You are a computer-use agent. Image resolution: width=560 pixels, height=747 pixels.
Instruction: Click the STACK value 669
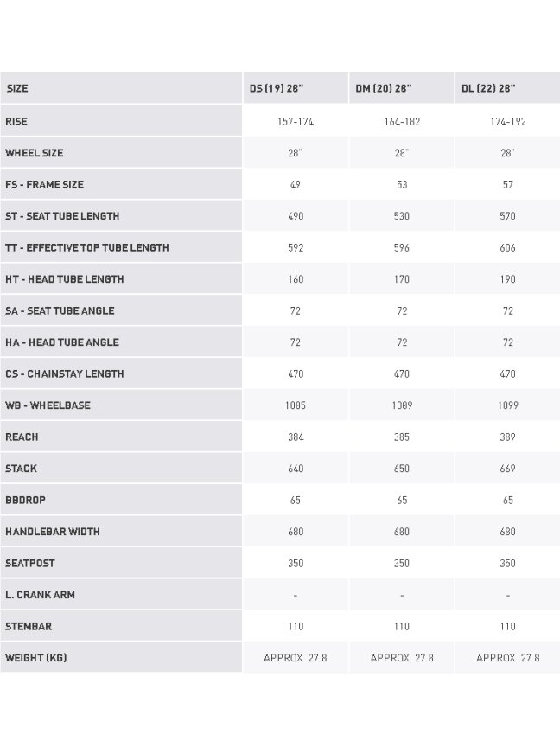point(507,469)
